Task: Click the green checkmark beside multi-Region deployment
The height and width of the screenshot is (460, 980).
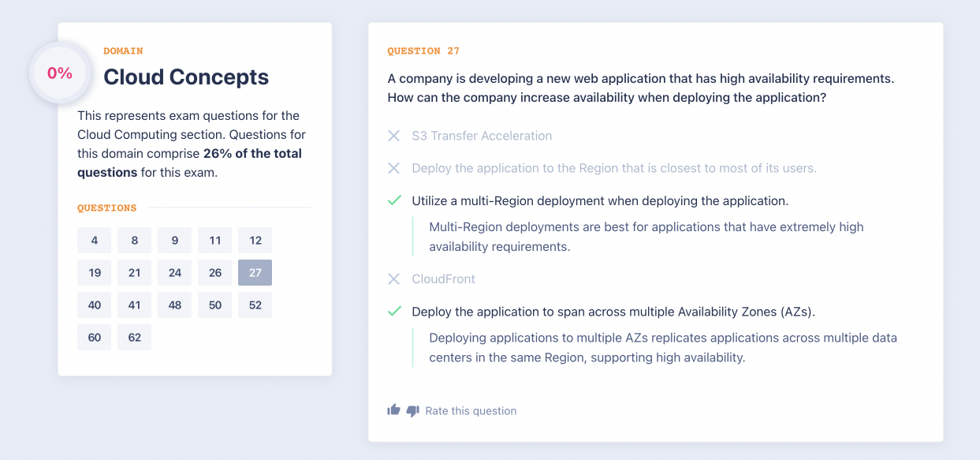Action: (394, 200)
